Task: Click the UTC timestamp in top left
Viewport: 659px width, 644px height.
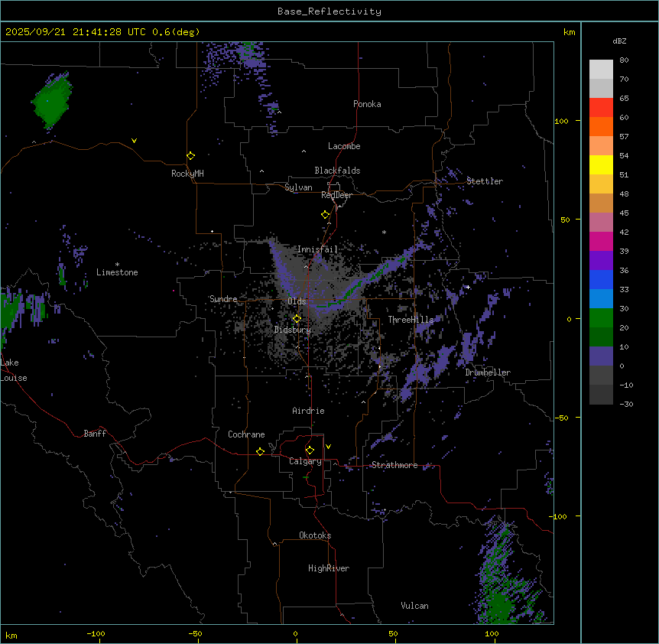Action: point(102,31)
